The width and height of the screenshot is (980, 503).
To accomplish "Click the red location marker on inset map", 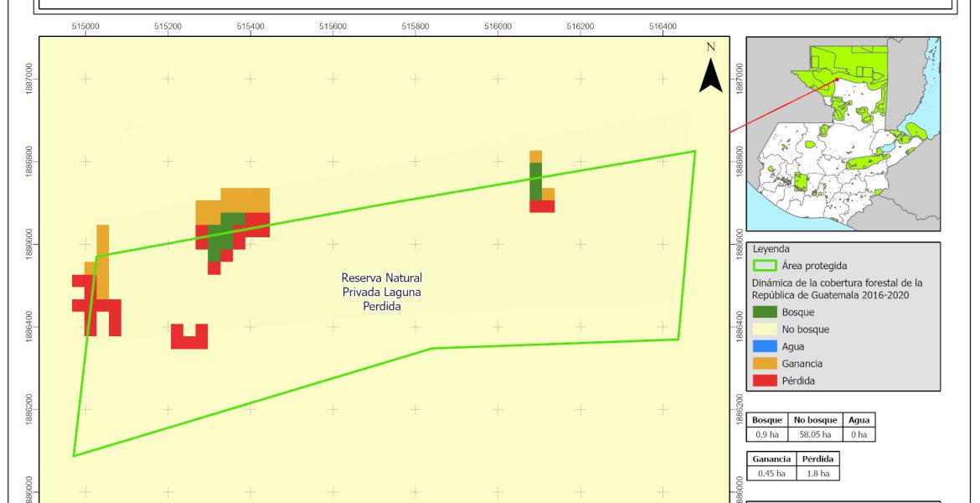I will pos(837,80).
